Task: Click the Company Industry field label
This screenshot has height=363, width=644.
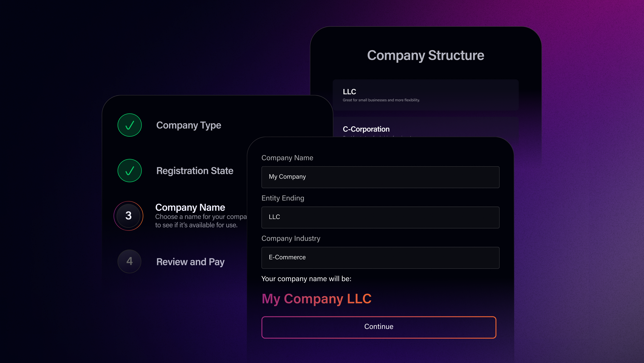Action: tap(291, 238)
